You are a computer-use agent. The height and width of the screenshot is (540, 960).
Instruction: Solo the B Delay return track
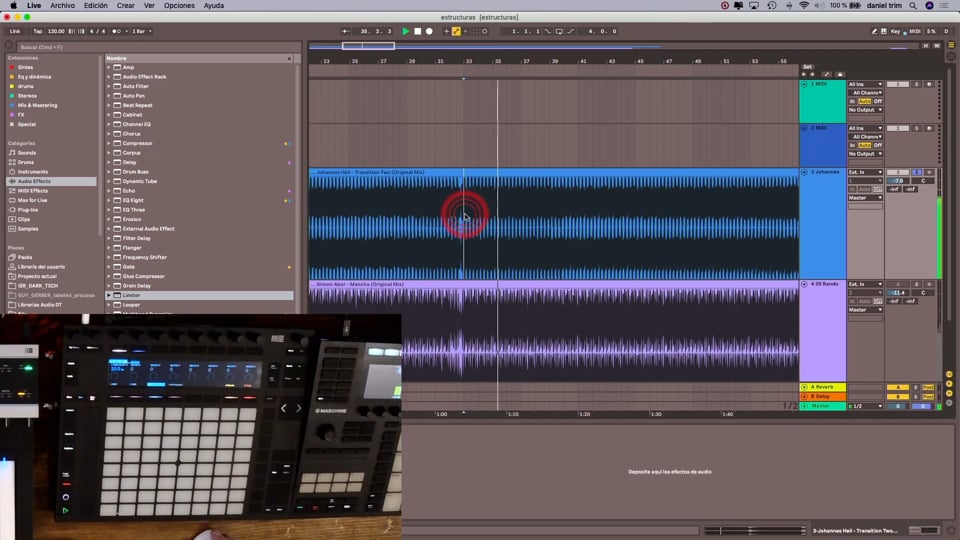pyautogui.click(x=916, y=397)
